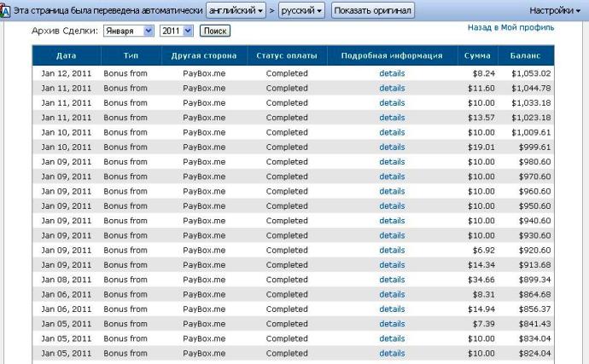
Task: Click the balance value $864.68
Action: 535,294
